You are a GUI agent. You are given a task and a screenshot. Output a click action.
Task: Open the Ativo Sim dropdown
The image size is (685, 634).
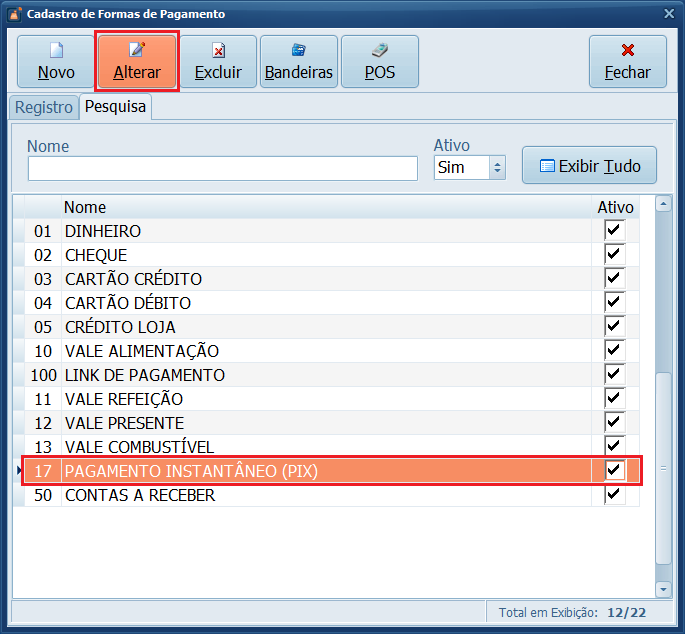click(x=497, y=168)
